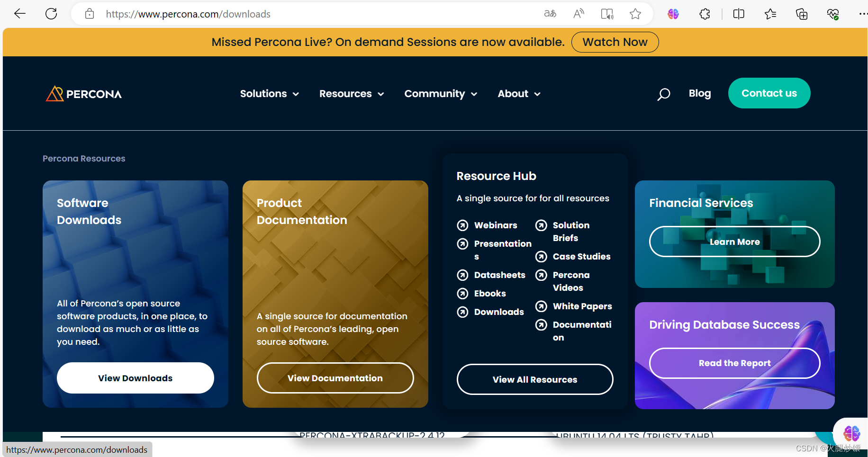Open immersive reader icon
868x457 pixels.
pyautogui.click(x=607, y=14)
